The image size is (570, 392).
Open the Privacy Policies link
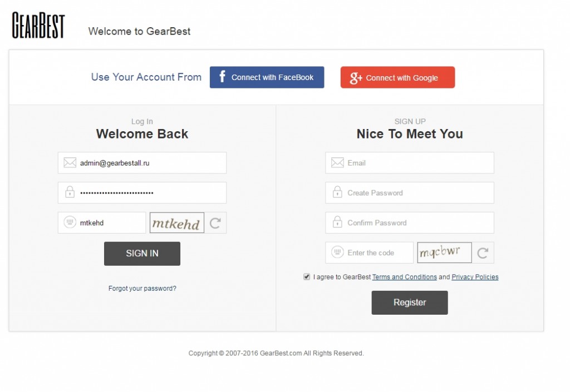tap(475, 277)
